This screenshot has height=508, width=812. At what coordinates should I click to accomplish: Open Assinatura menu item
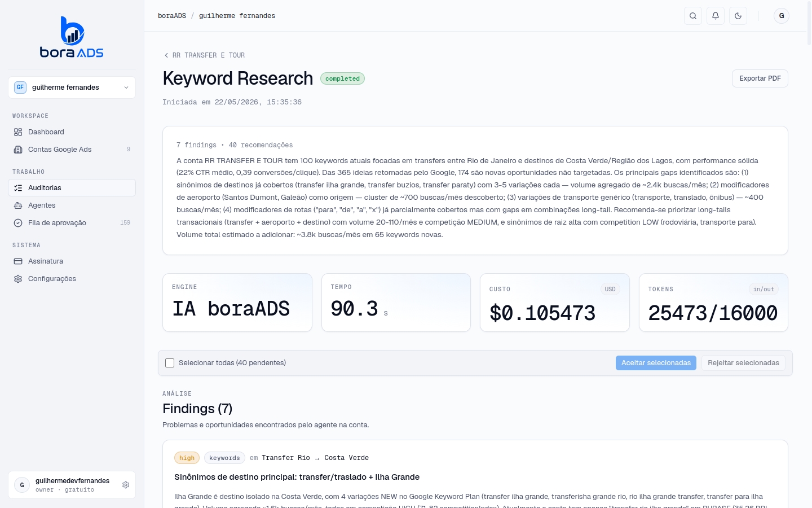72,261
